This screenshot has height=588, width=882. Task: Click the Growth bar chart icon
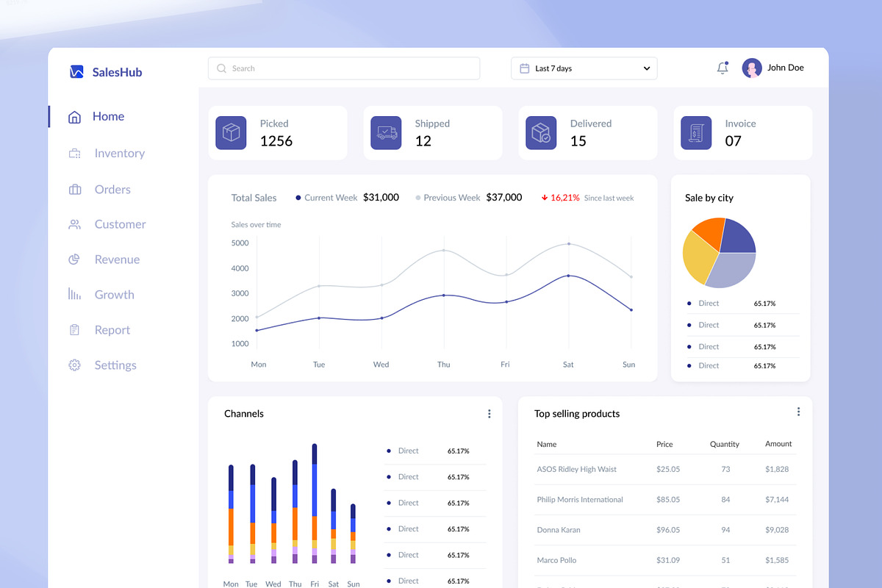coord(74,294)
